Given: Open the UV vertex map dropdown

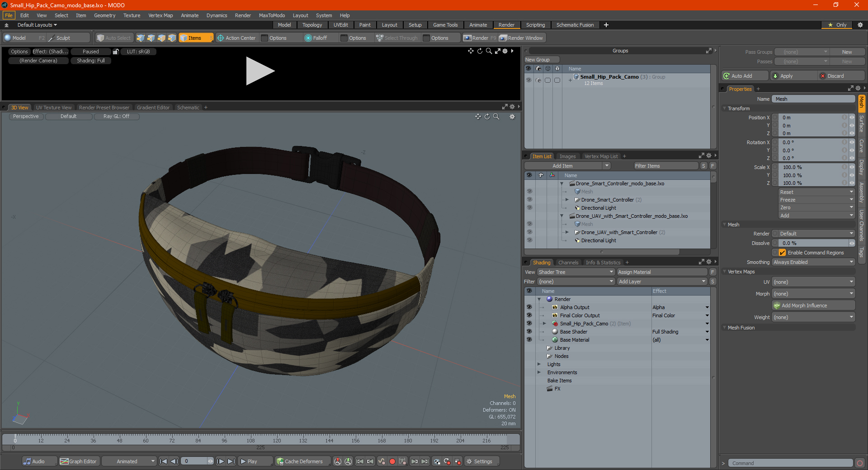Looking at the screenshot, I should tap(813, 282).
